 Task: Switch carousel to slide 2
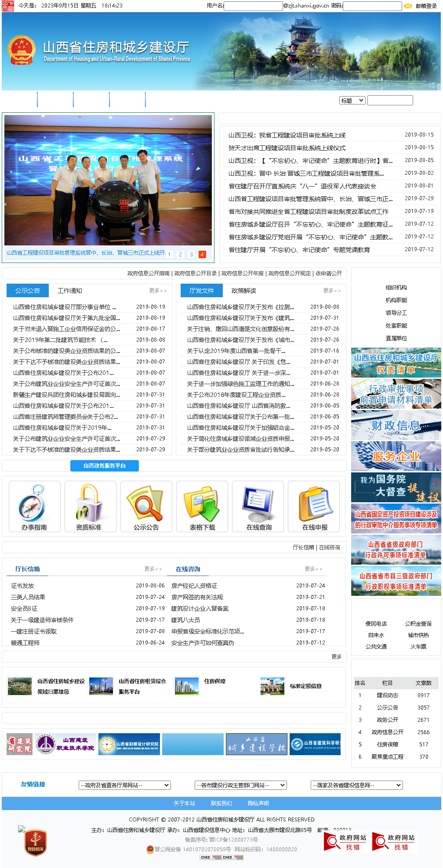180,254
